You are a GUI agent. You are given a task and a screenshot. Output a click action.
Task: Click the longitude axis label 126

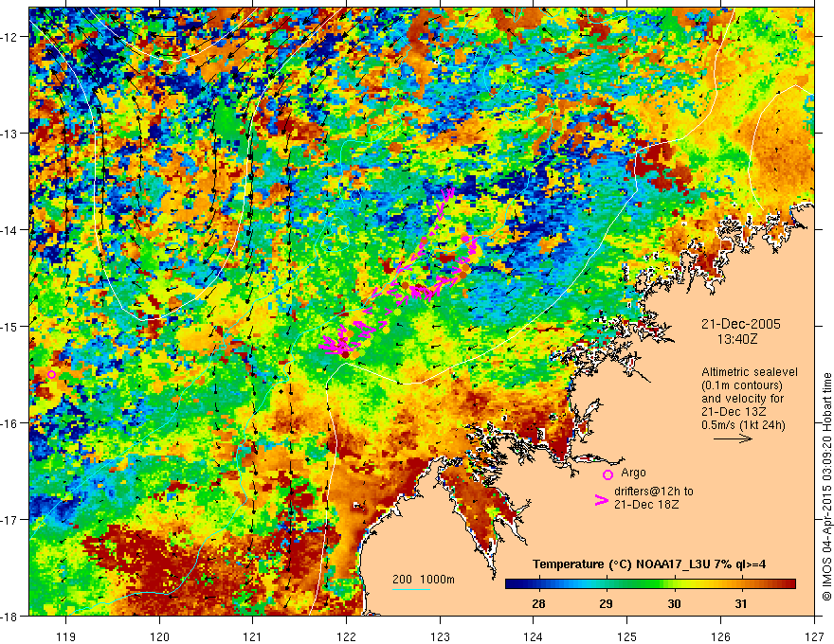coord(720,636)
